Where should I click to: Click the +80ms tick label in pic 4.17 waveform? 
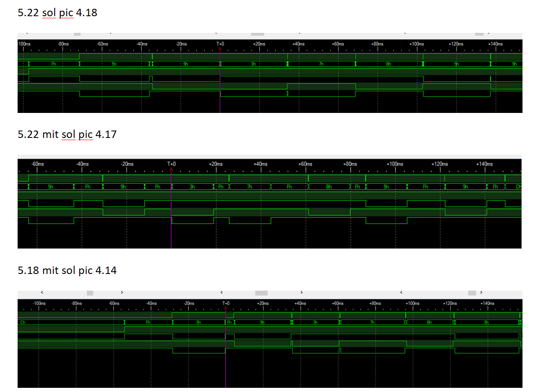click(x=350, y=164)
